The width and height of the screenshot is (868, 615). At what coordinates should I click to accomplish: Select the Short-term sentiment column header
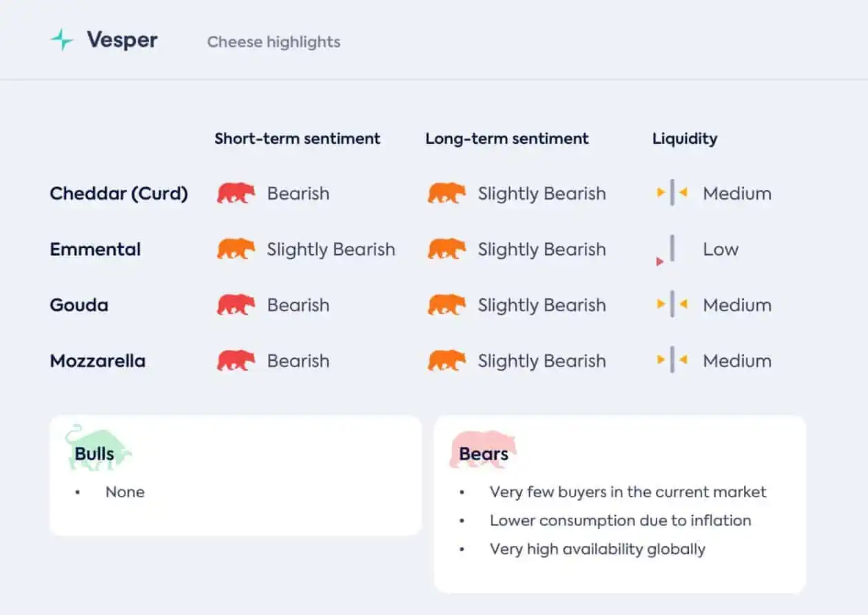298,138
